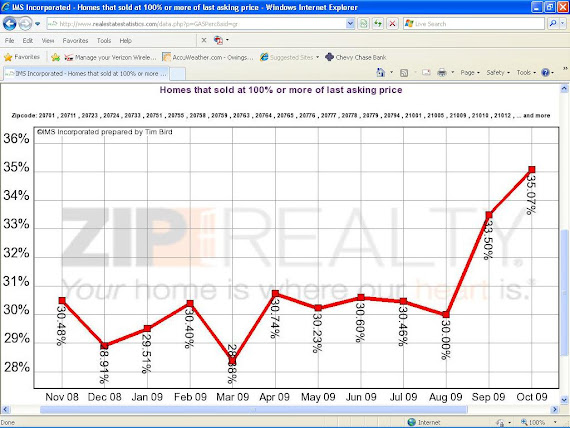
Task: Open the recent pages dropdown arrow
Action: (37, 24)
